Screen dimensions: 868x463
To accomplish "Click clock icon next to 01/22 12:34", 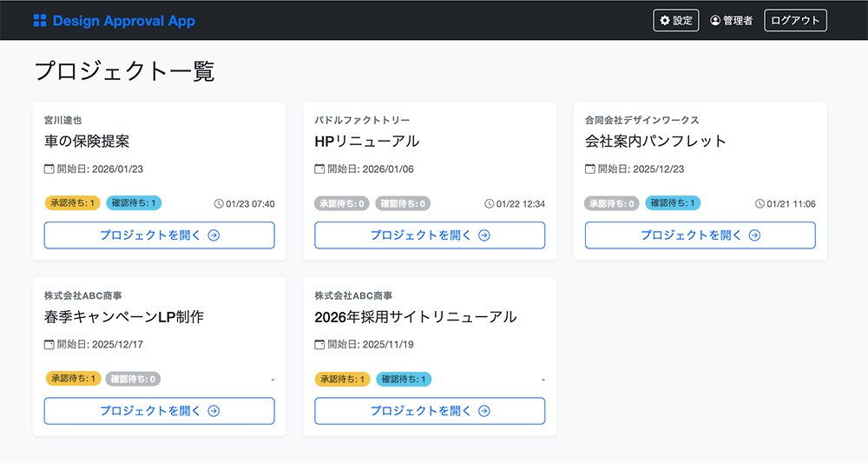I will (490, 204).
